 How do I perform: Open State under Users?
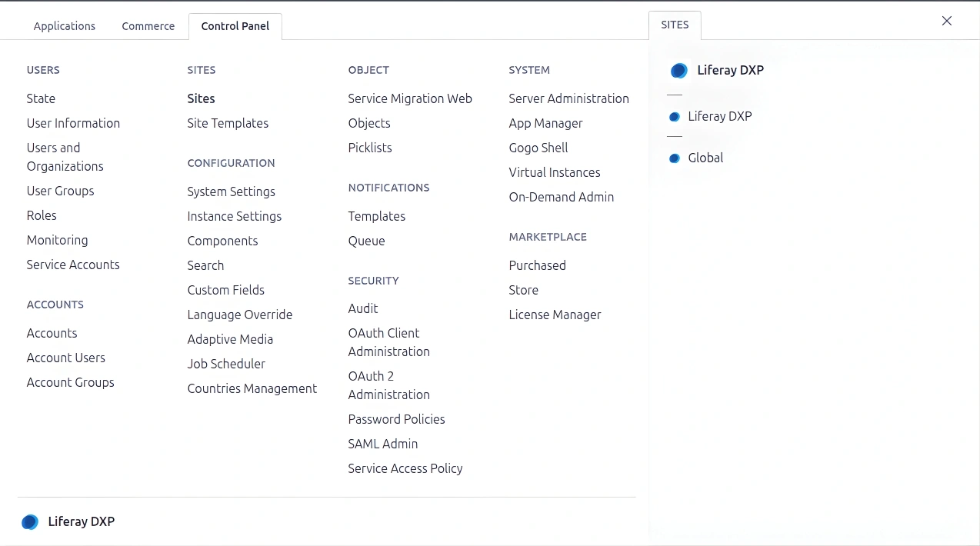(x=41, y=98)
